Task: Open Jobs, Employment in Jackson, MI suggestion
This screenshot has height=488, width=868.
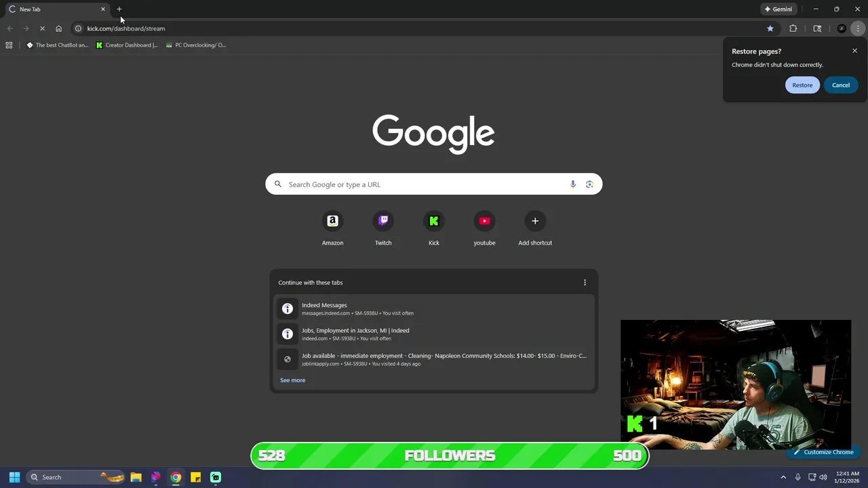Action: (434, 334)
